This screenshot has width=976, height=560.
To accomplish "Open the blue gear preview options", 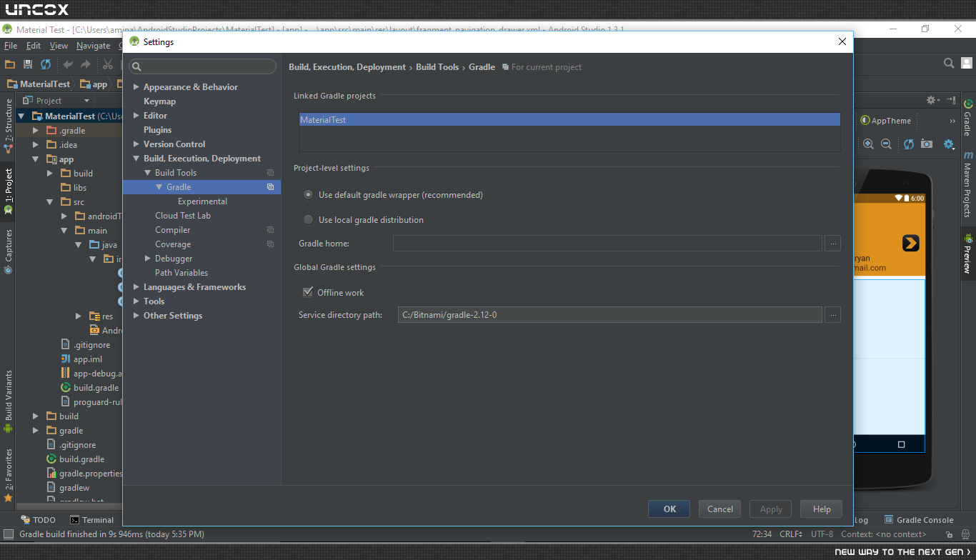I will tap(950, 144).
